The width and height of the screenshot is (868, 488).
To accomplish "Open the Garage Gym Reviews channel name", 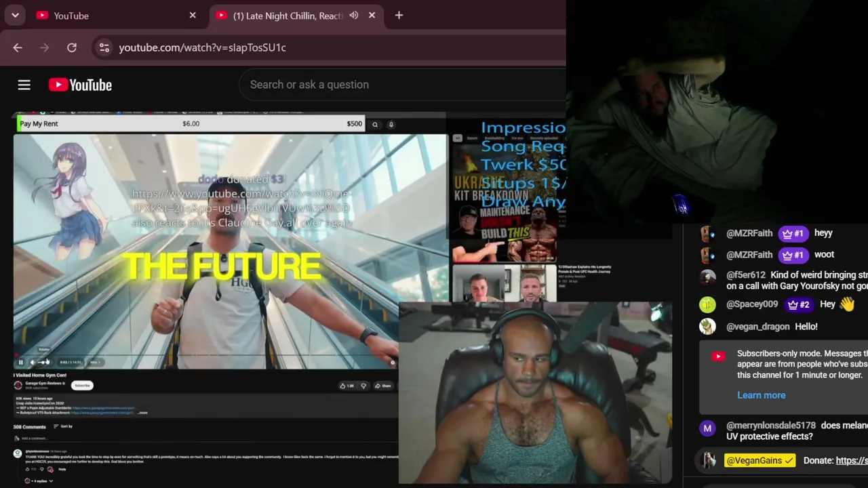I will [45, 383].
